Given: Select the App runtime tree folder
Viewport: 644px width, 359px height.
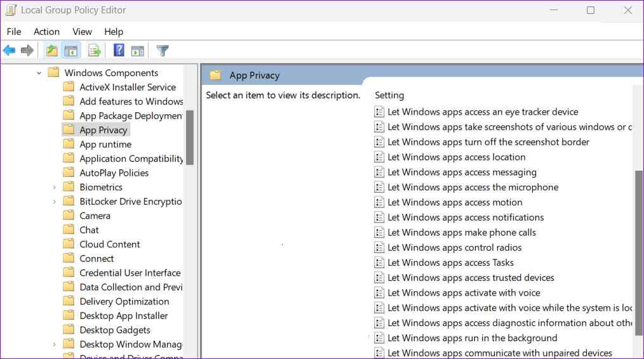Looking at the screenshot, I should point(105,145).
